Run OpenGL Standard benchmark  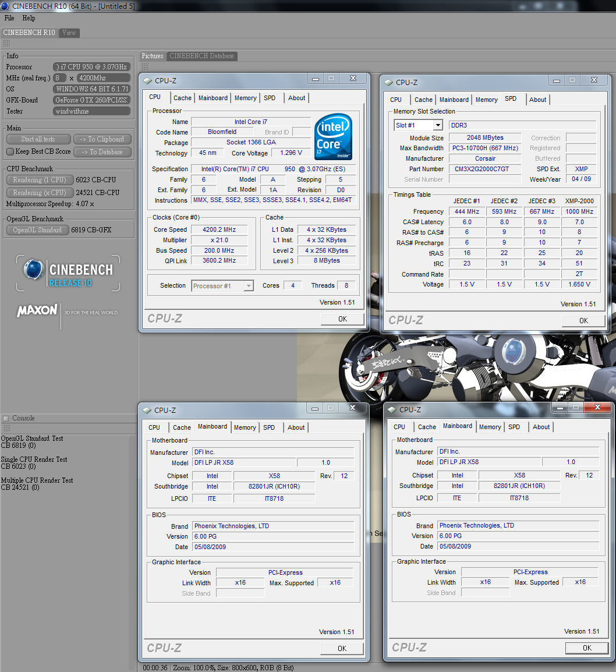tap(38, 230)
